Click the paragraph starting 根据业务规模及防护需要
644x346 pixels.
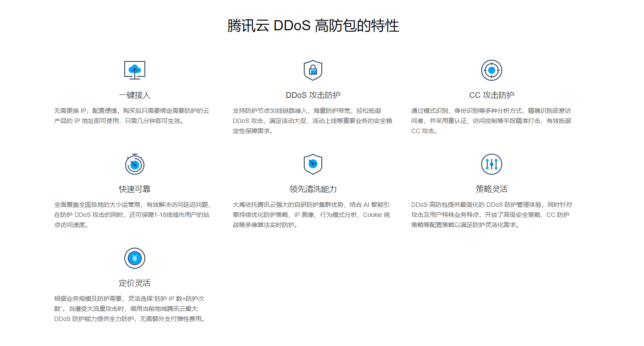click(x=130, y=309)
